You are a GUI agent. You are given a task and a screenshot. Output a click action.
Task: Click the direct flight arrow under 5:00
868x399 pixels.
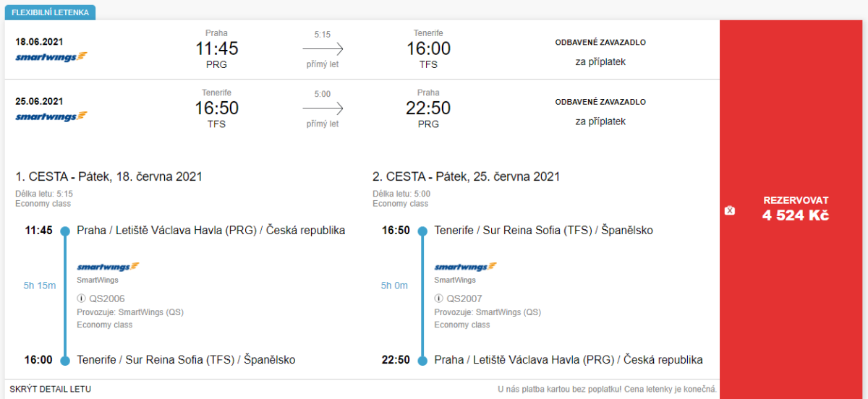click(x=323, y=108)
